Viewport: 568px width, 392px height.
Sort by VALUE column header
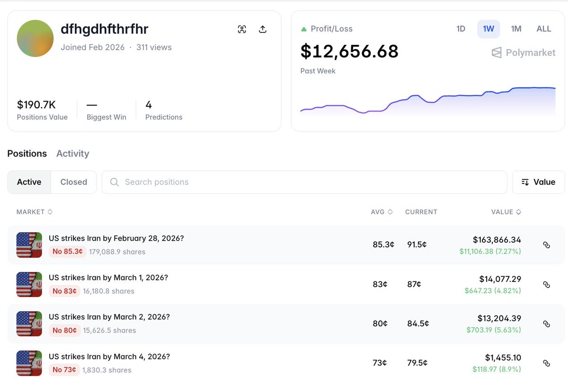(506, 212)
